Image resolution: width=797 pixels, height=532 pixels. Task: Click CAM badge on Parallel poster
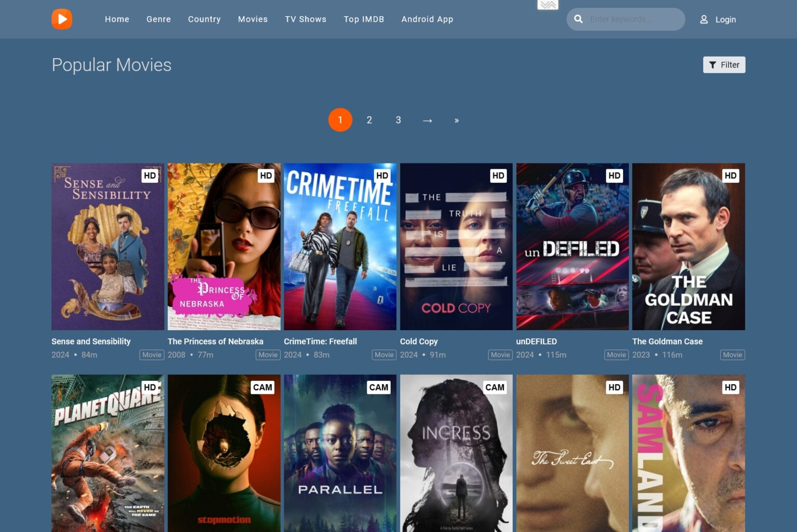pyautogui.click(x=379, y=387)
